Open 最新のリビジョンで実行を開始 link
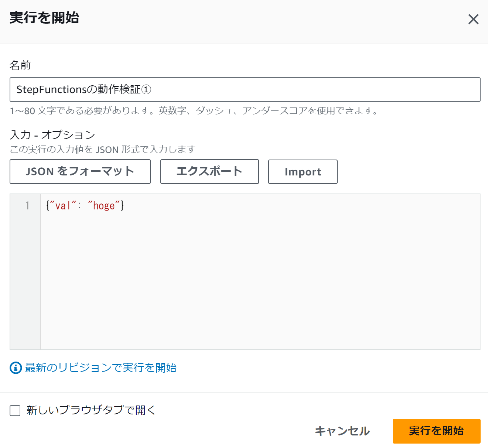Viewport: 488px width, 448px height. point(100,367)
